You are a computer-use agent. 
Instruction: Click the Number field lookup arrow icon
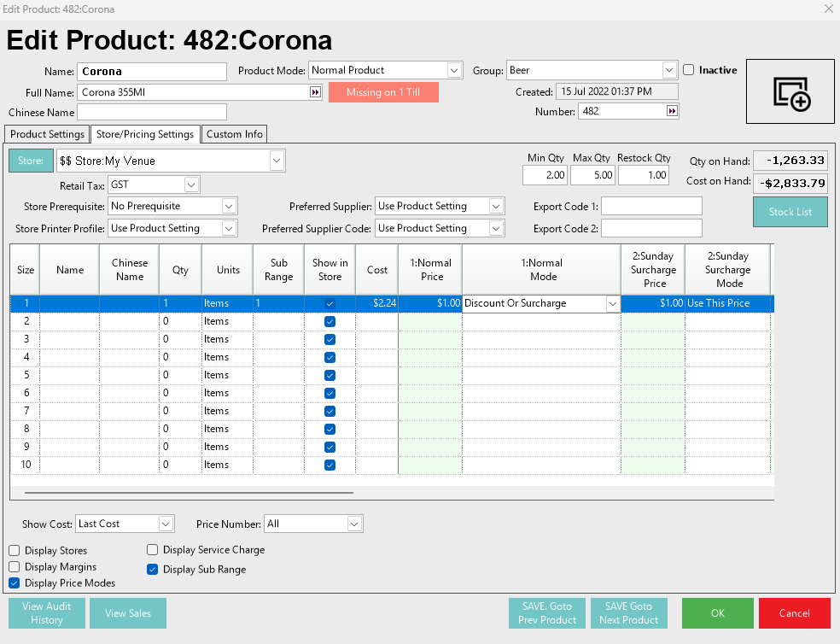pyautogui.click(x=672, y=111)
